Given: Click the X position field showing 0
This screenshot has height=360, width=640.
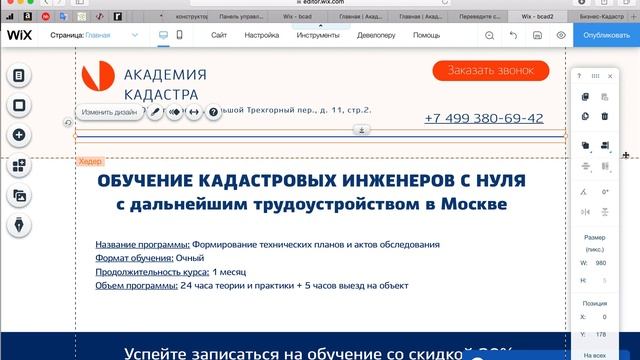Looking at the screenshot, I should click(x=604, y=317).
